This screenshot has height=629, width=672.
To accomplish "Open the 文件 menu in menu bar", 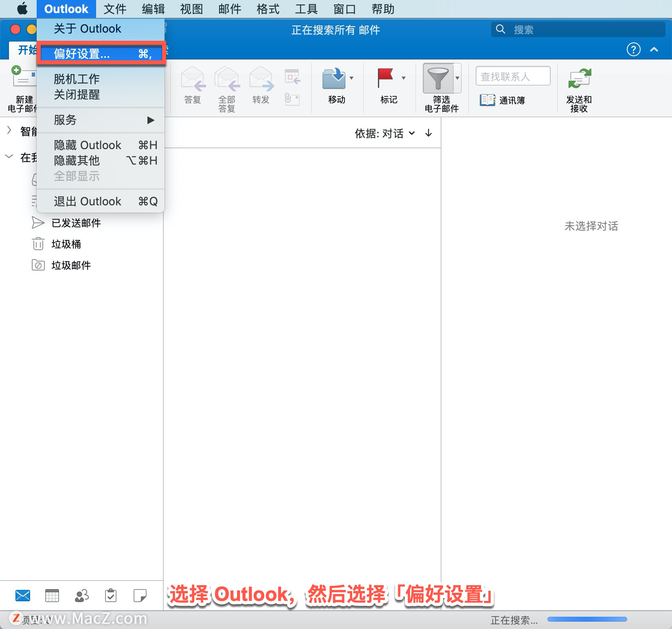I will pos(115,9).
